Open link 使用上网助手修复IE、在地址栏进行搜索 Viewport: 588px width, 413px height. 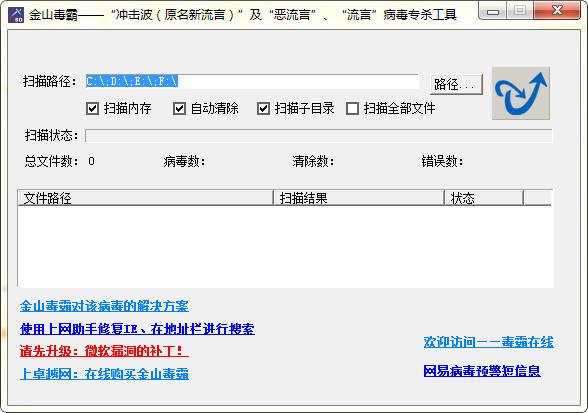(137, 329)
